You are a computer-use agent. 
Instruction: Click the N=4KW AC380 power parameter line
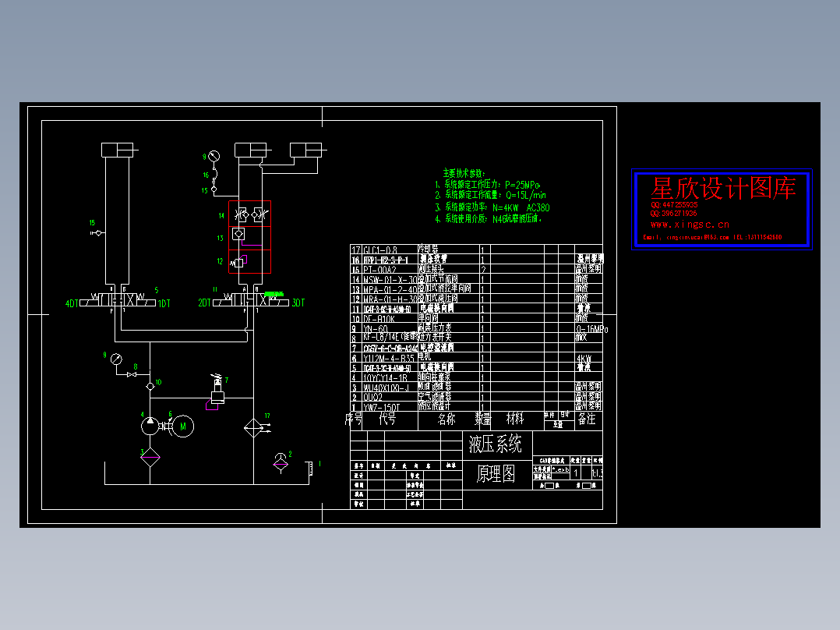pyautogui.click(x=492, y=207)
